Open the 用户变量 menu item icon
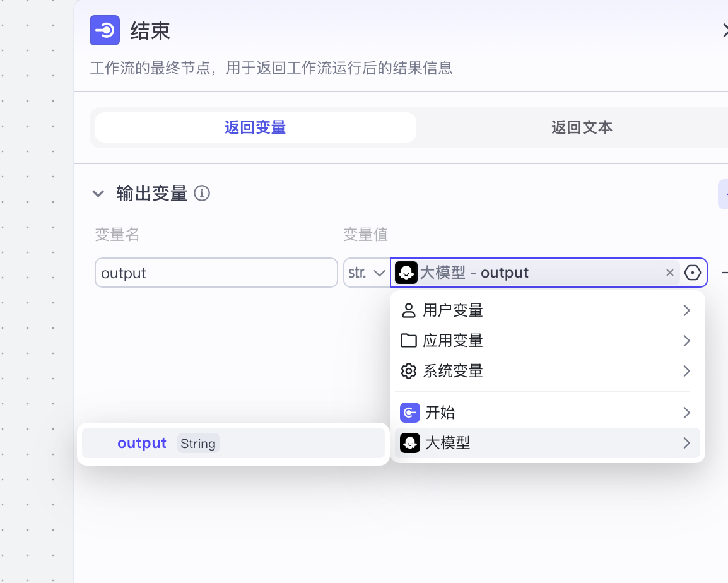The image size is (728, 583). point(409,310)
